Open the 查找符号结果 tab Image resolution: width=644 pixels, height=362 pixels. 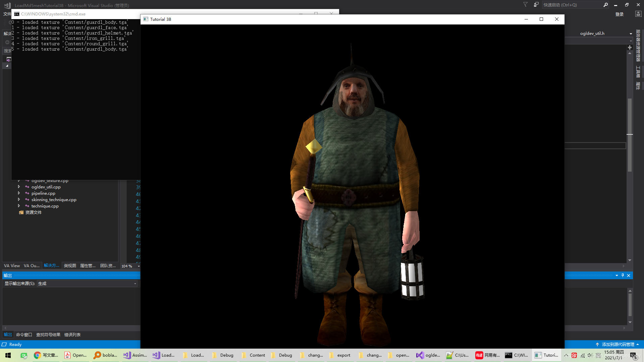(48, 335)
